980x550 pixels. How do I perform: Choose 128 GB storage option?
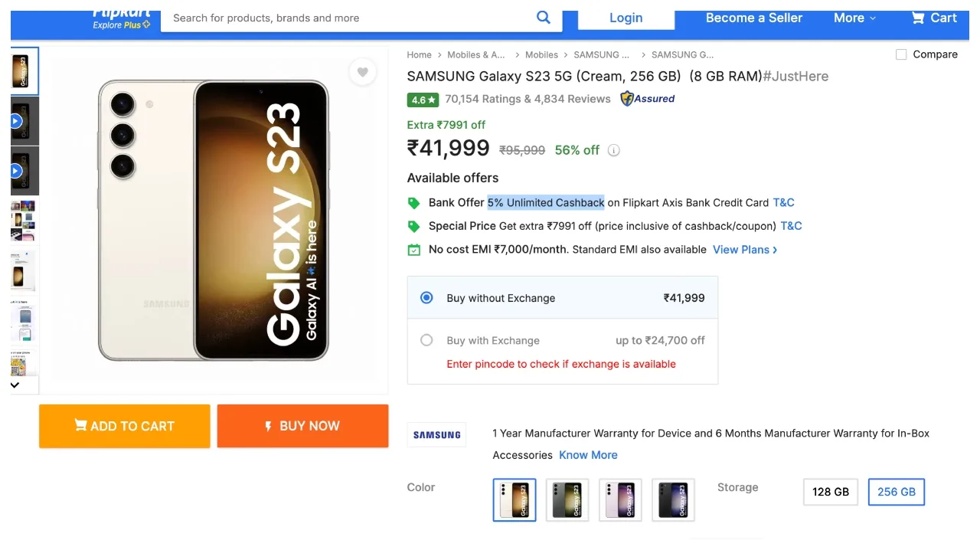click(831, 492)
